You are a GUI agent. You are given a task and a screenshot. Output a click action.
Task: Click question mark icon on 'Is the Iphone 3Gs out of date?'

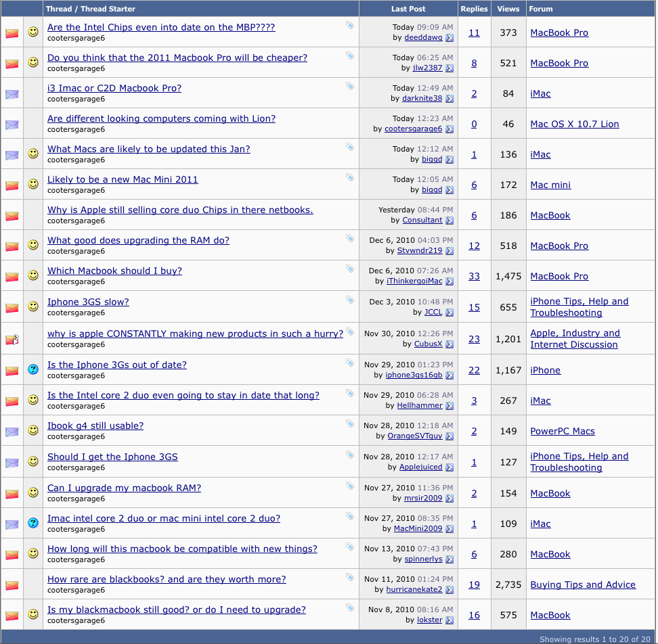point(33,369)
